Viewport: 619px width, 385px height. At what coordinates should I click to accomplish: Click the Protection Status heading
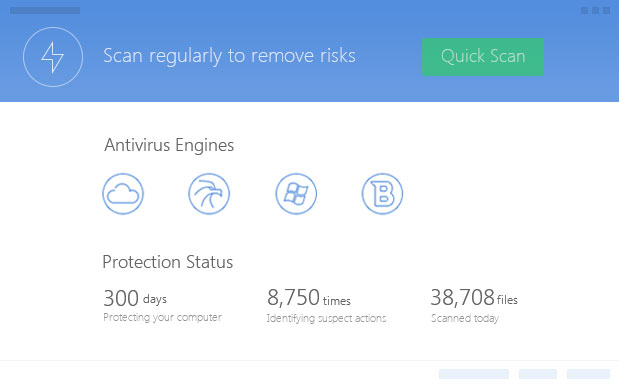point(167,262)
